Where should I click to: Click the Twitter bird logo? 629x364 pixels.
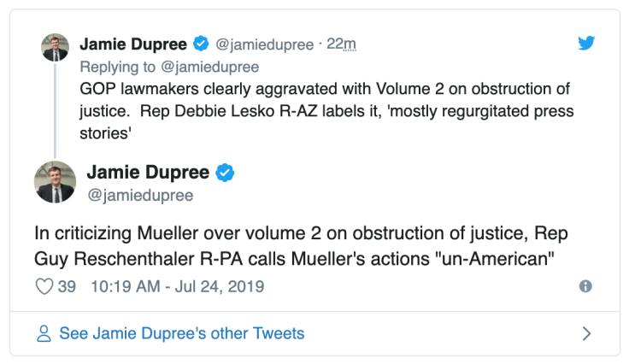[x=585, y=44]
